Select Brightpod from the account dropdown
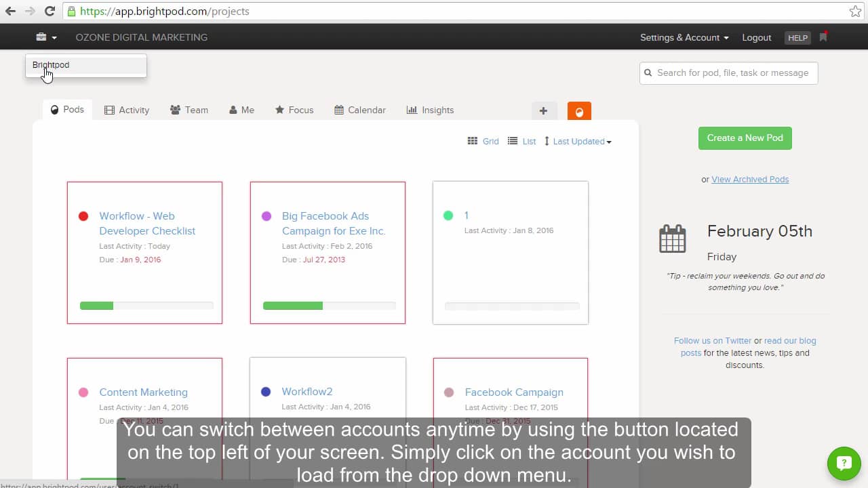The height and width of the screenshot is (488, 868). coord(86,65)
